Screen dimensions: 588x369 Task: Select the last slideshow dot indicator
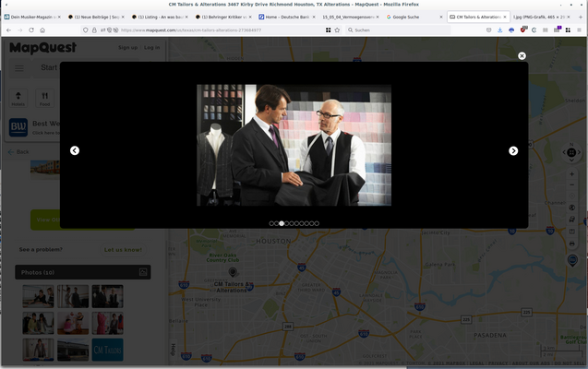click(317, 223)
